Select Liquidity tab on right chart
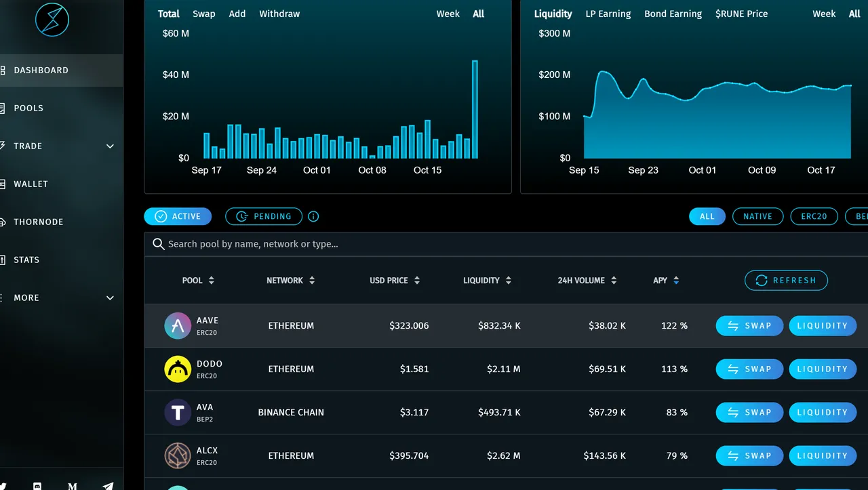The image size is (868, 490). (x=553, y=14)
